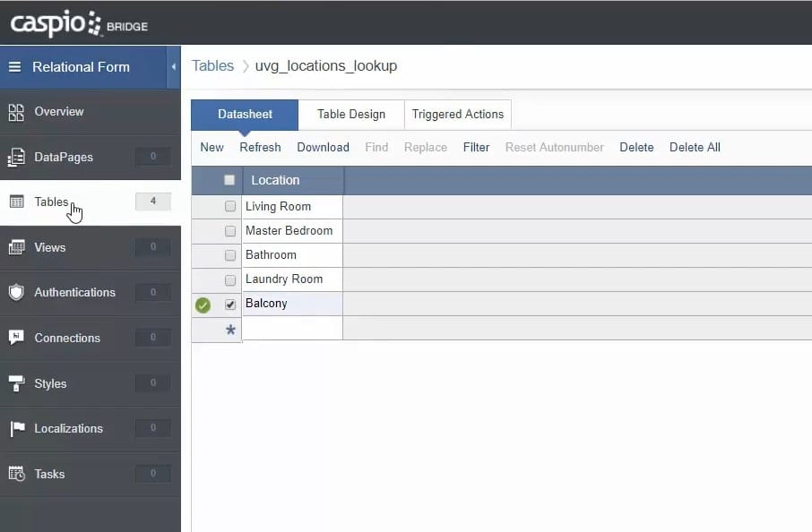The height and width of the screenshot is (532, 812).
Task: Collapse the sidebar with the arrow
Action: [x=173, y=67]
